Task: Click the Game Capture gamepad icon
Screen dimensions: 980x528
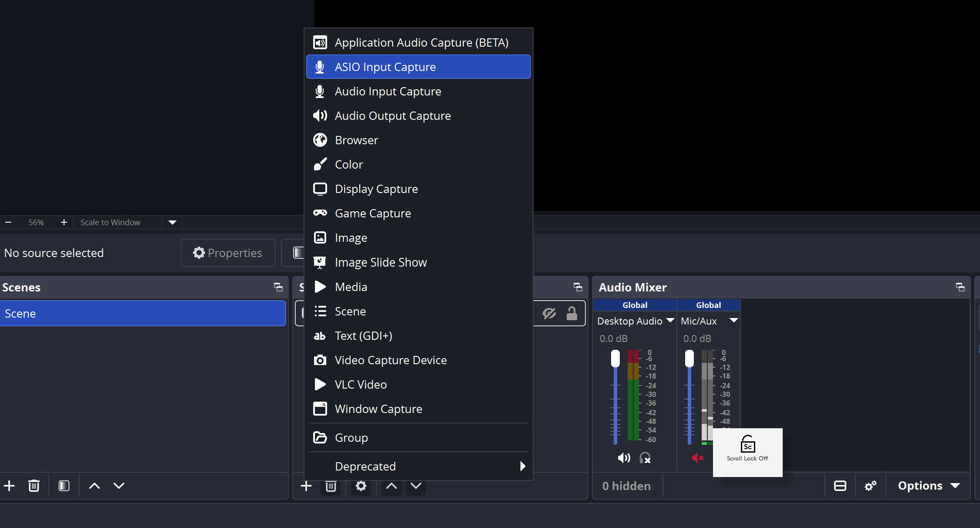Action: (320, 213)
